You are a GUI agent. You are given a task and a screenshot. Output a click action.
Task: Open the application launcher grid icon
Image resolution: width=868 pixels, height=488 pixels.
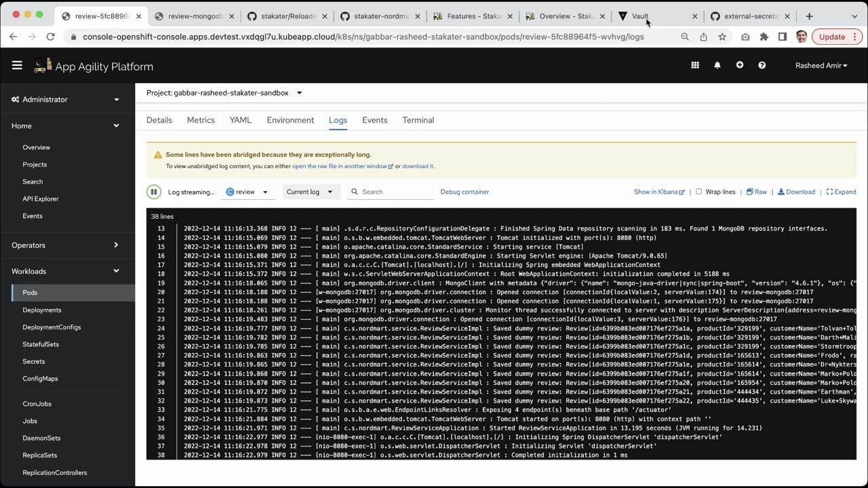[695, 65]
